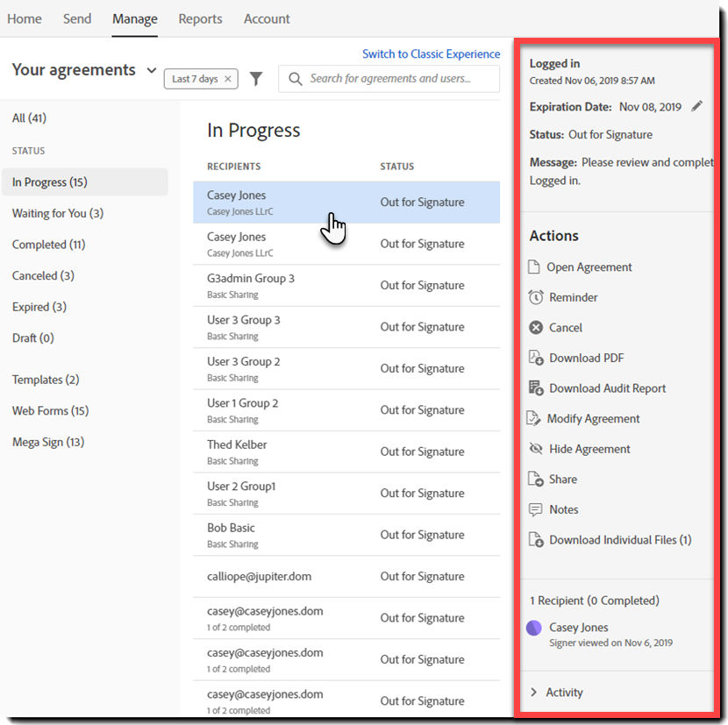The width and height of the screenshot is (728, 725).
Task: Click the pencil icon beside Expiration Date
Action: [697, 106]
